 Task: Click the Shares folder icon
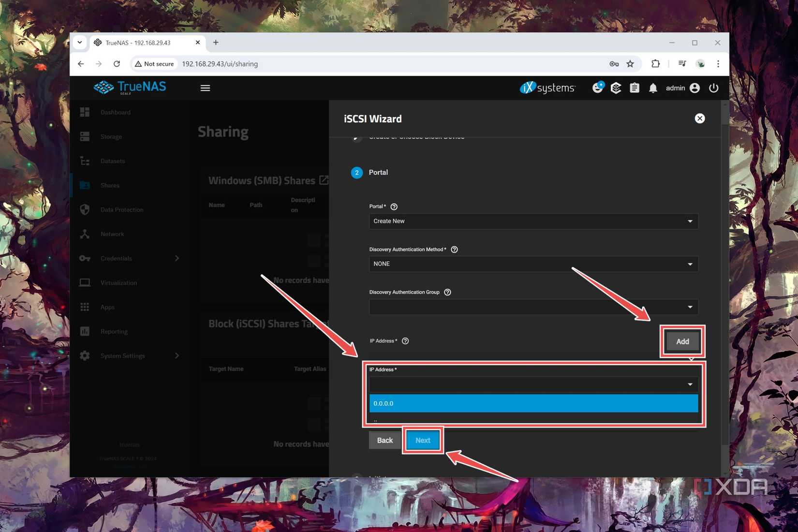tap(85, 185)
